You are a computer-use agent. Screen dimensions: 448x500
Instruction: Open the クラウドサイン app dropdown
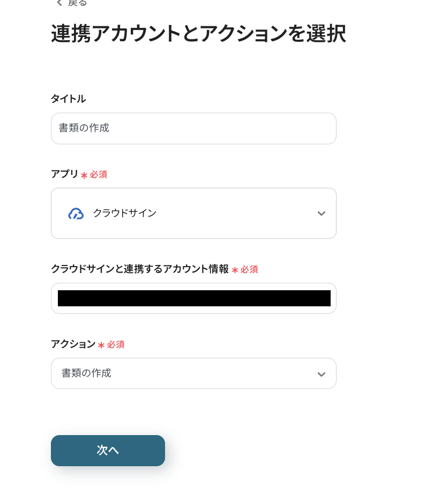pos(193,213)
